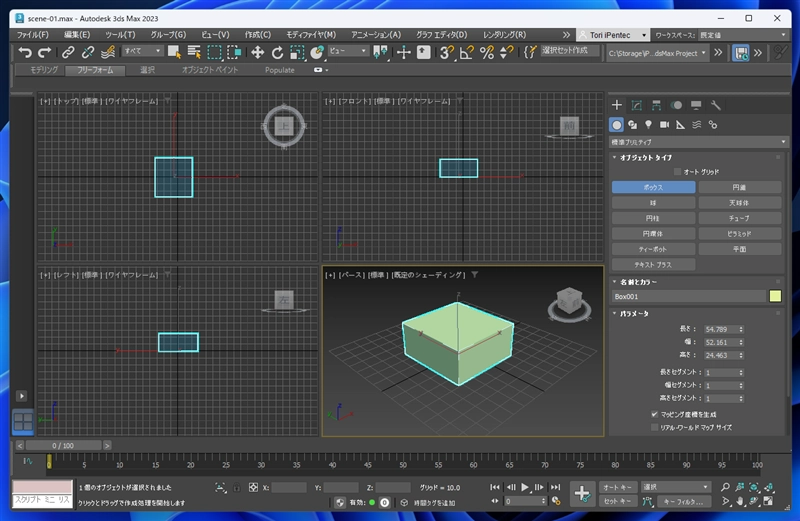
Task: Uncheck マッピング座標を生成 checkbox
Action: 654,414
